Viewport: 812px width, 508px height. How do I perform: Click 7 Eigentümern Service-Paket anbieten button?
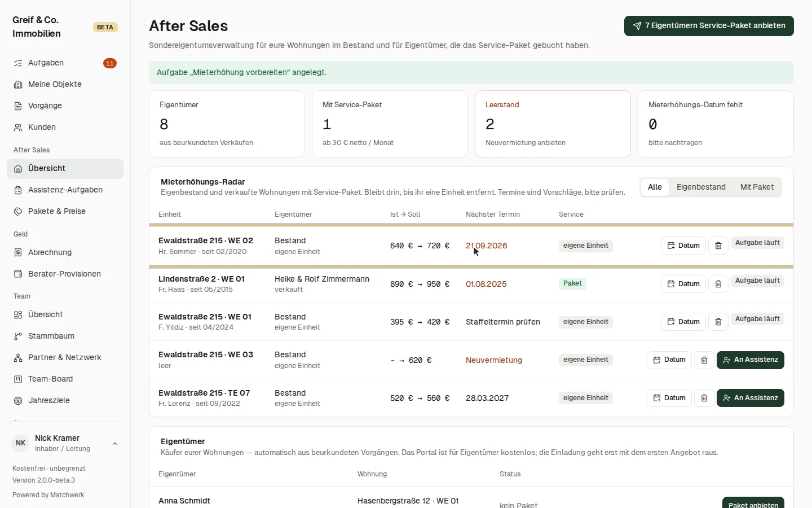click(709, 26)
